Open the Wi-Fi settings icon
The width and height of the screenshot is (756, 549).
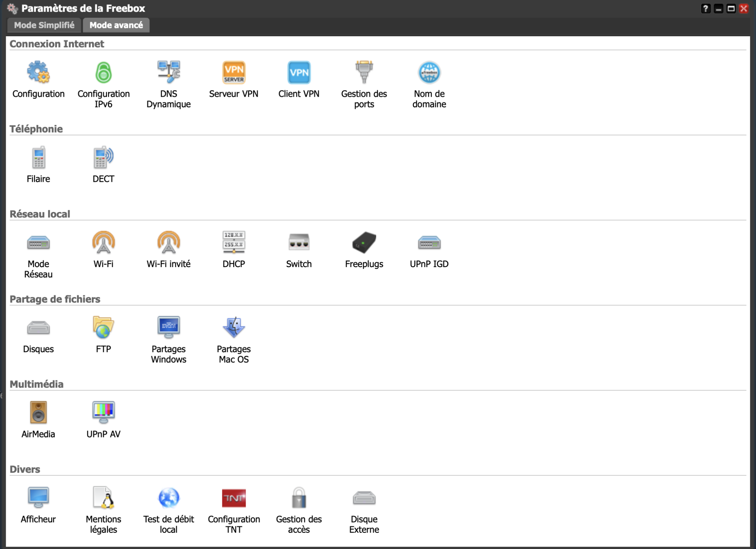click(104, 242)
